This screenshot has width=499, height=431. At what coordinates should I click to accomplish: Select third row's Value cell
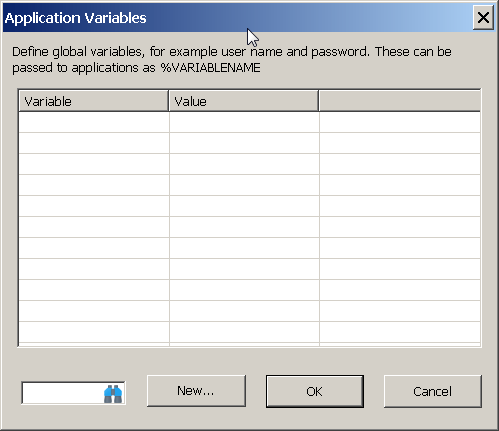(x=244, y=164)
